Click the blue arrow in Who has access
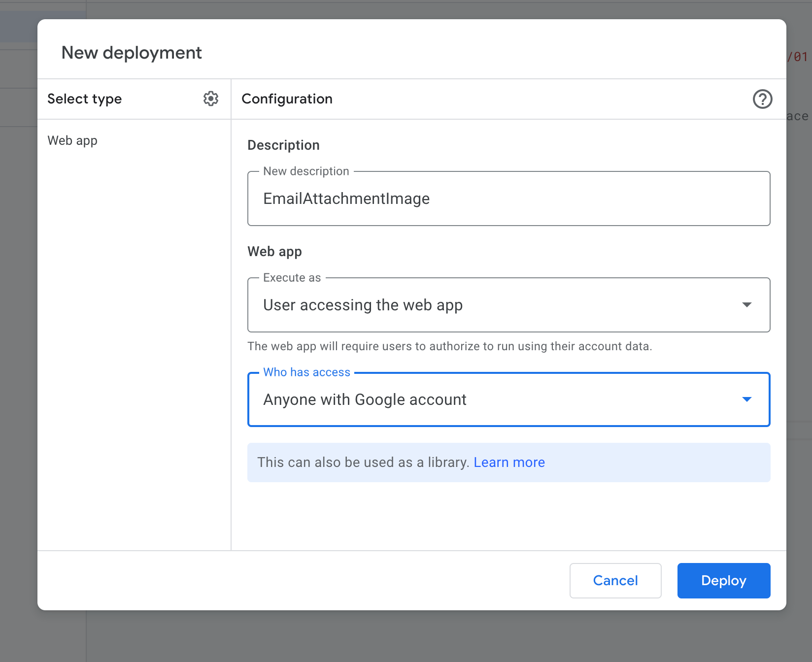 click(746, 399)
